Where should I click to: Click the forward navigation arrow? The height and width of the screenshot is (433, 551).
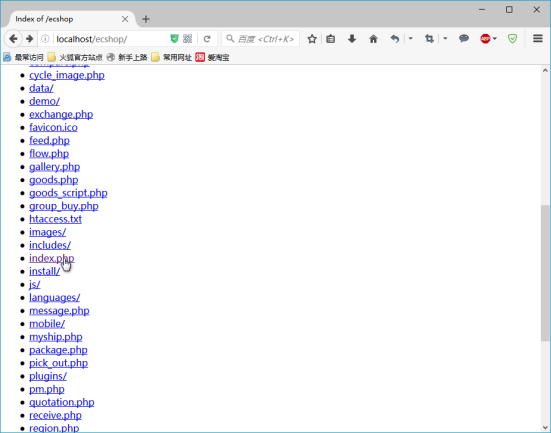point(30,39)
